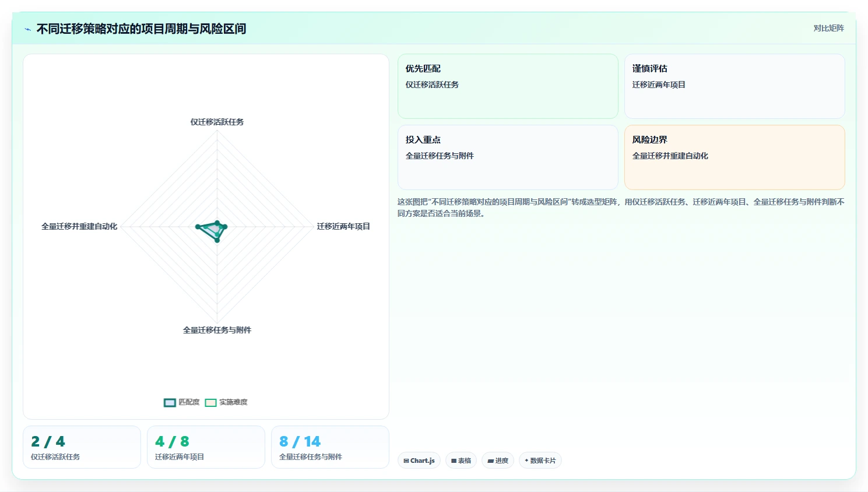Viewport: 868px width, 492px height.
Task: Click the radar axis label 全量迁移任务与附件
Action: click(217, 330)
